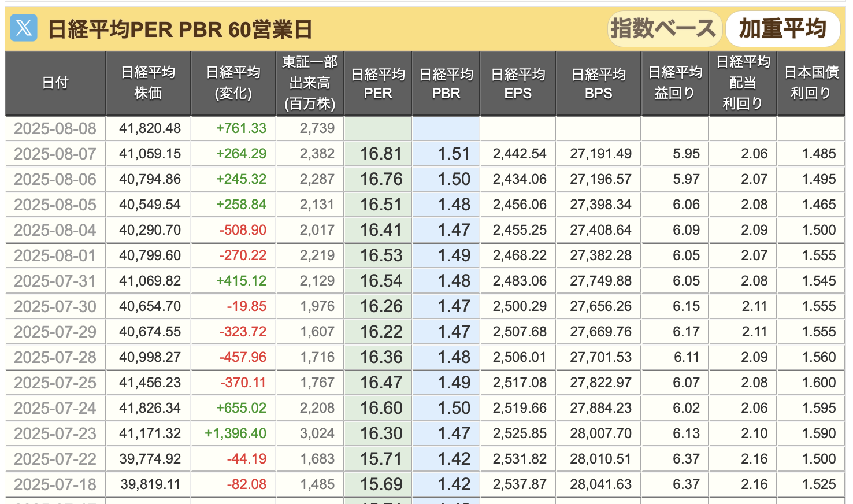Select the date 2025-08-08

[55, 128]
